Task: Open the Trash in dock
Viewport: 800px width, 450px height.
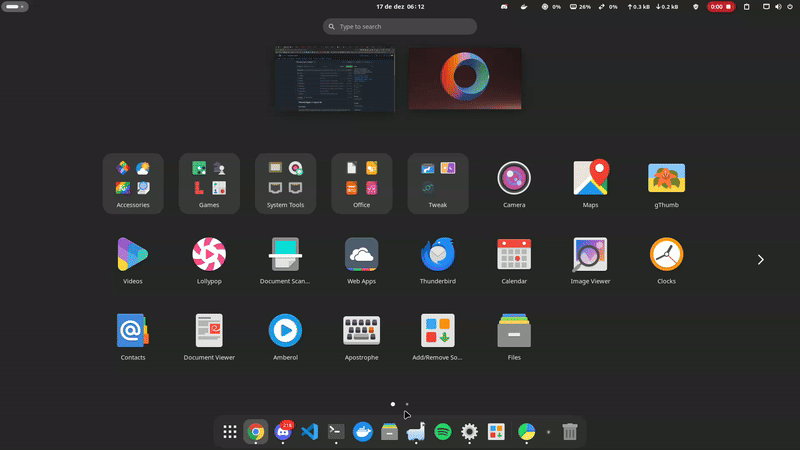Action: (x=570, y=432)
